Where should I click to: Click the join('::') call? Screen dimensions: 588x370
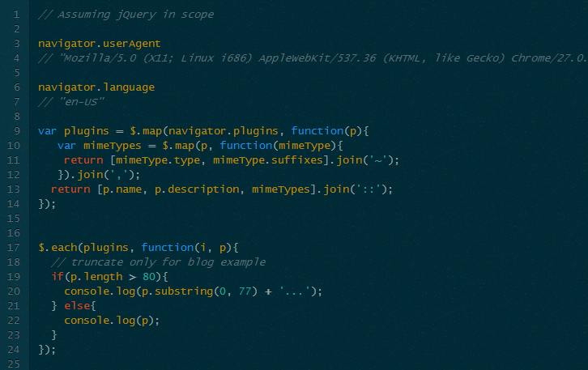(356, 189)
